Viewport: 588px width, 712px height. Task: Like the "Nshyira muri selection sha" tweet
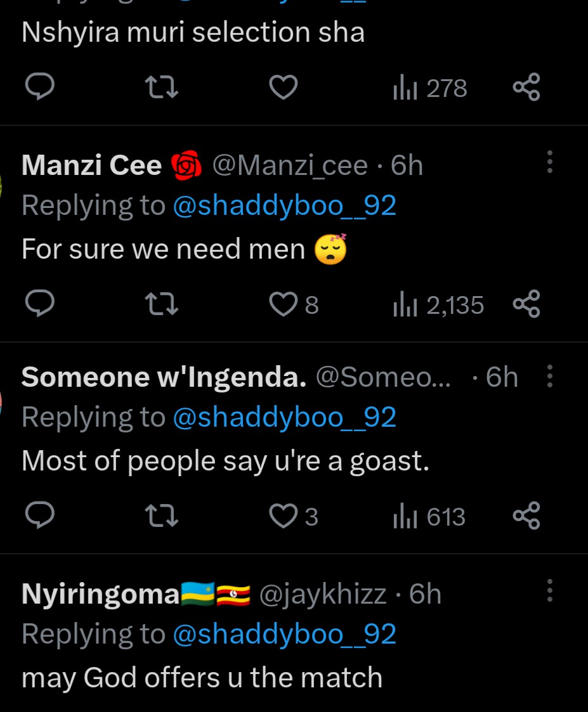284,87
